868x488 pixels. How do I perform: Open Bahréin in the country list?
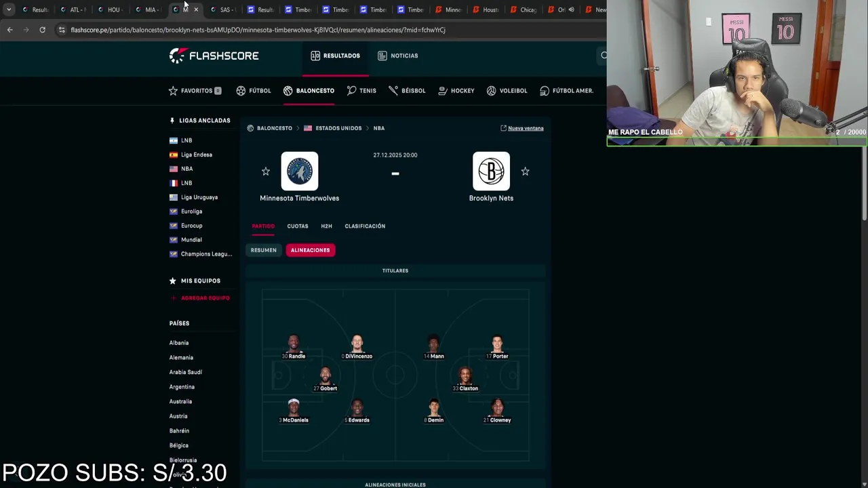(x=179, y=431)
